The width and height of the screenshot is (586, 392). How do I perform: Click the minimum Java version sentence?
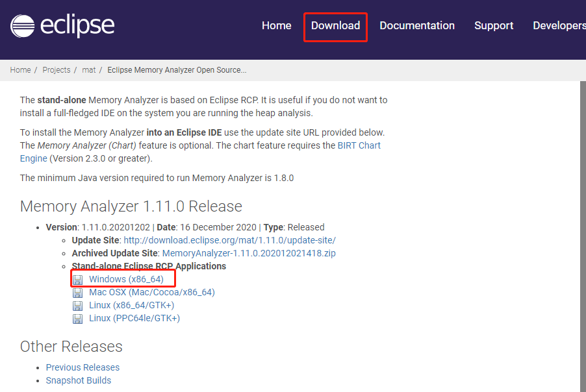[x=157, y=178]
